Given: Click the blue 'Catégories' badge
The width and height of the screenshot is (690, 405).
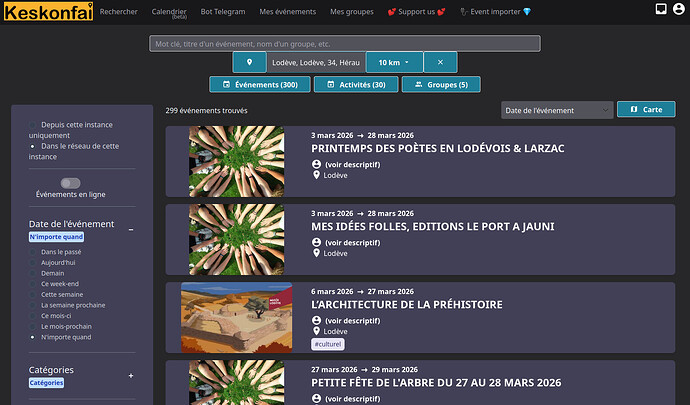Looking at the screenshot, I should [x=46, y=383].
